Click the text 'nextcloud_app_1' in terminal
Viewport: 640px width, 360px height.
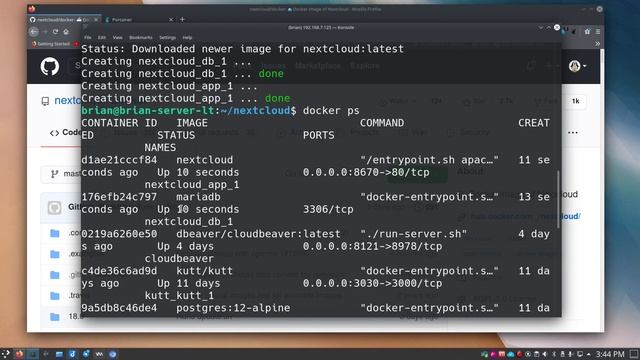[x=192, y=184]
